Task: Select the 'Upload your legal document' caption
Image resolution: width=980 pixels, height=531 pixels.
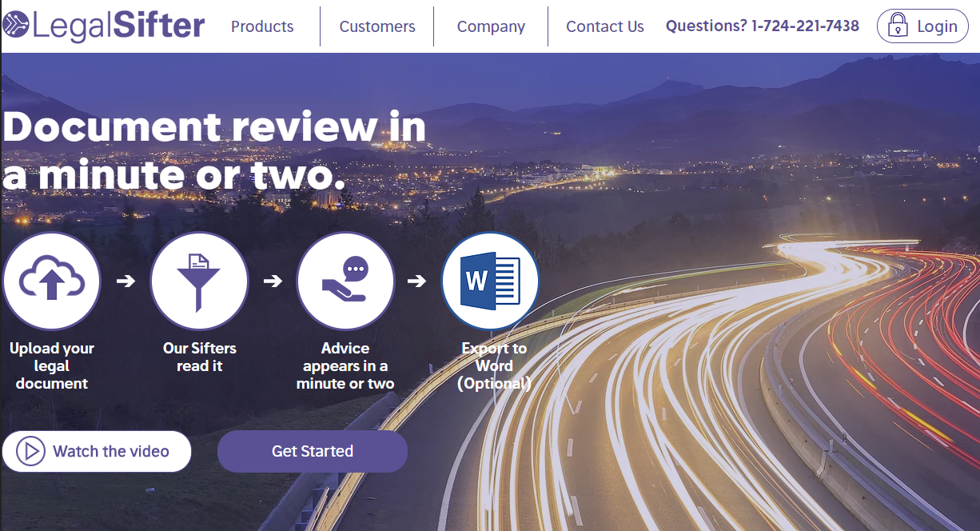Action: (x=52, y=365)
